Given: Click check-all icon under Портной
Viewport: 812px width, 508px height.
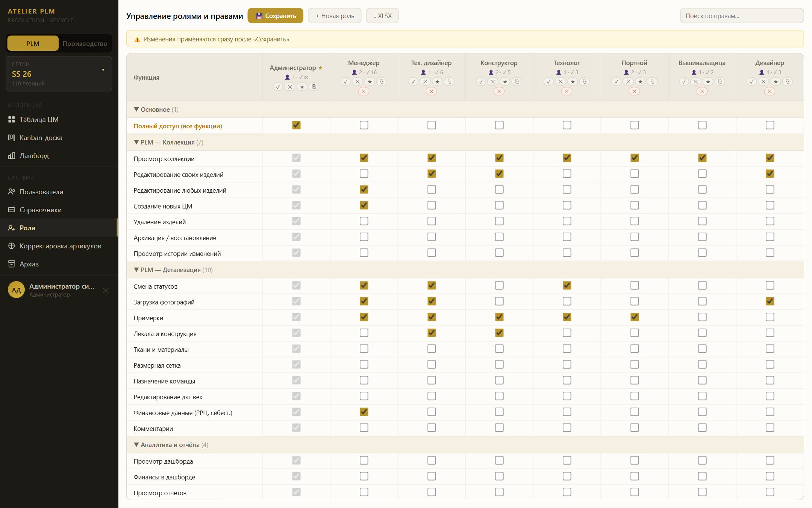Looking at the screenshot, I should 616,82.
